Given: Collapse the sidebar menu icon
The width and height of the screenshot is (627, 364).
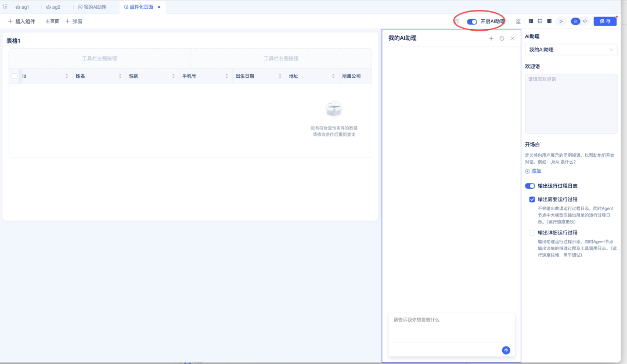Looking at the screenshot, I should tap(5, 6).
